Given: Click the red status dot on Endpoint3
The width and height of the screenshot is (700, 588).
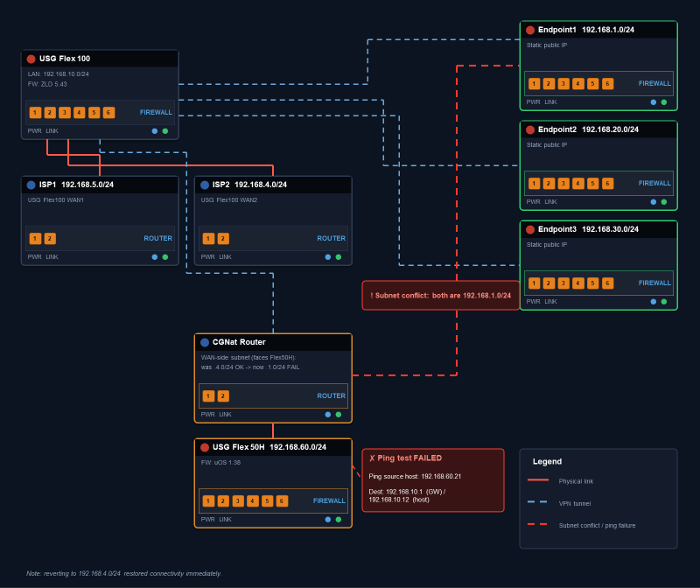Looking at the screenshot, I should click(530, 229).
